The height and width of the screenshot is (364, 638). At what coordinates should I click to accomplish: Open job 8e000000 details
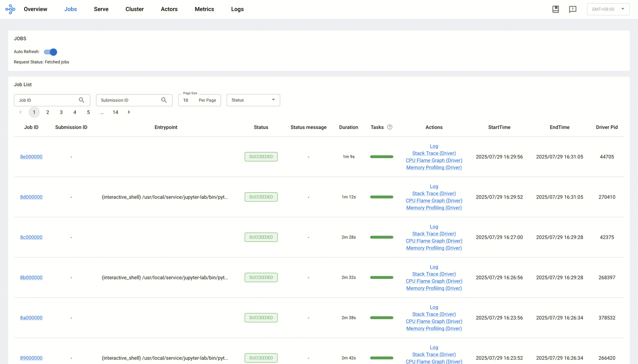point(31,157)
